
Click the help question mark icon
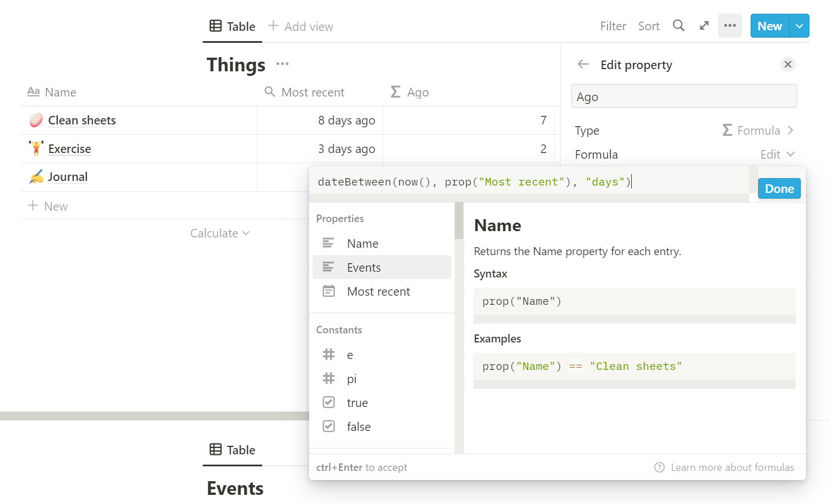(x=659, y=467)
